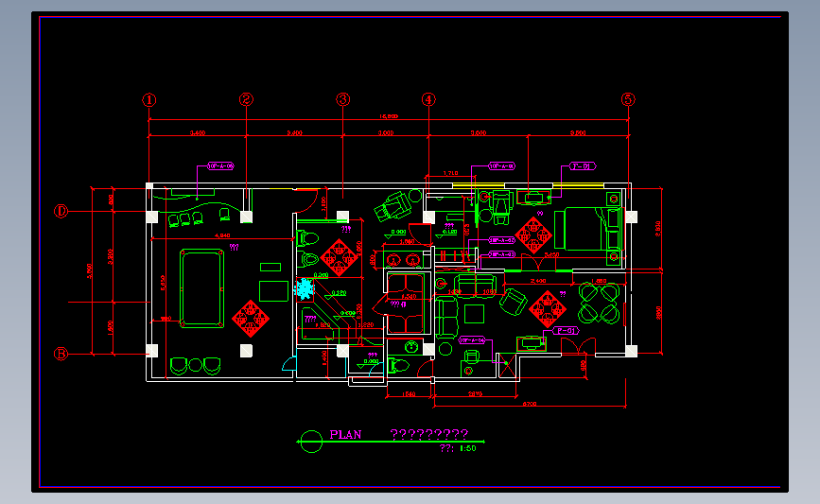Click the 0.120 level marker text
This screenshot has height=504, width=820.
(339, 293)
